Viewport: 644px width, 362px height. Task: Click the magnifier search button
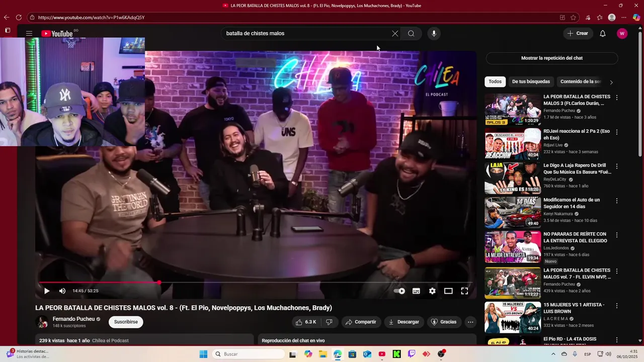pos(411,34)
